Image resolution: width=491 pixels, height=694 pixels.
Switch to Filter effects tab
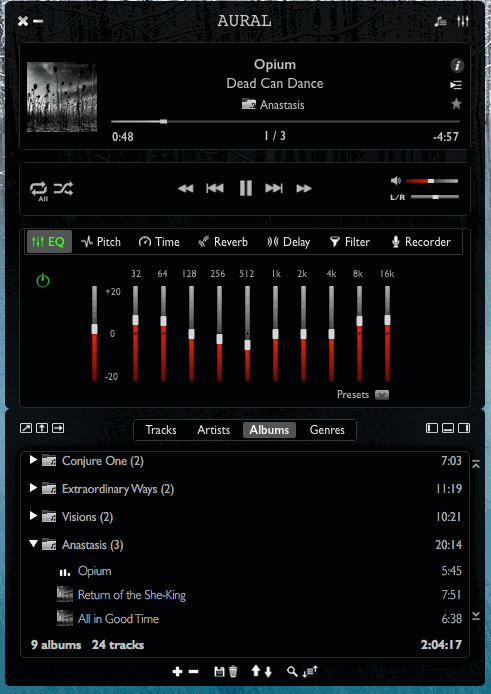coord(350,242)
